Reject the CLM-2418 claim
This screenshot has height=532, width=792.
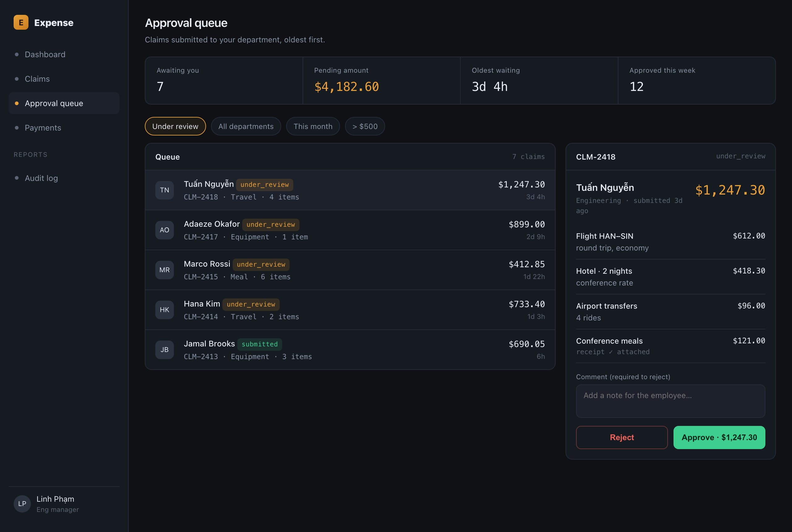point(622,437)
